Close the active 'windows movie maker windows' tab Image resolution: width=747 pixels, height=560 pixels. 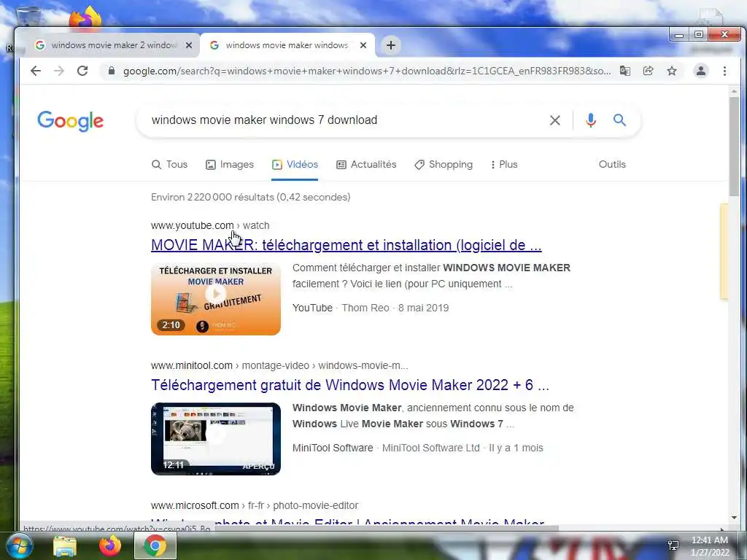[x=363, y=45]
